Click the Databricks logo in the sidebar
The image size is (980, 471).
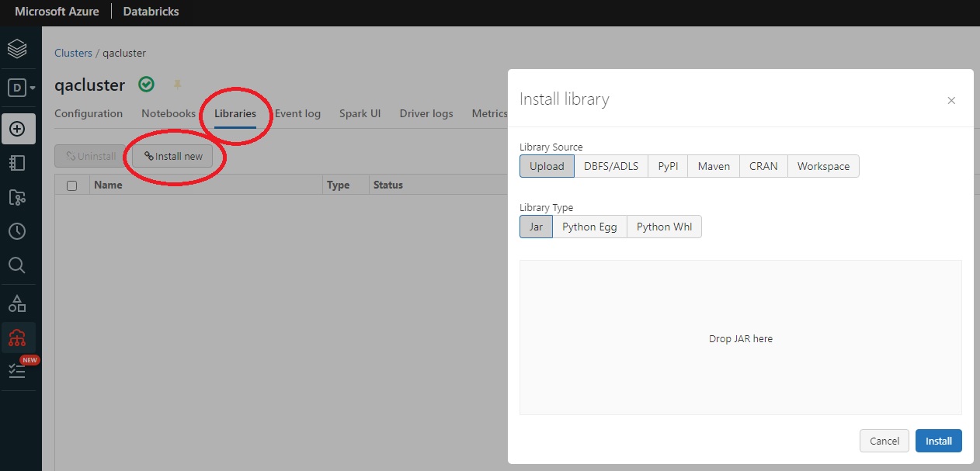[17, 49]
